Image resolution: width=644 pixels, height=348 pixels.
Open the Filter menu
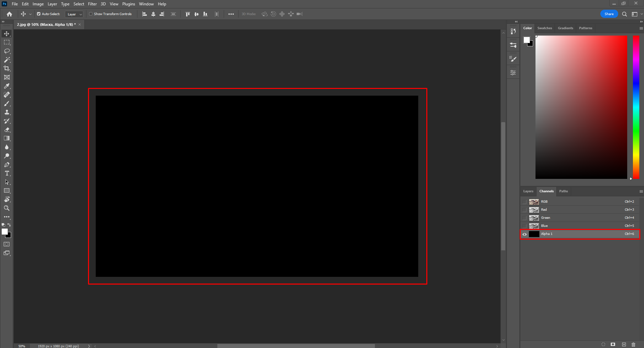pos(92,4)
